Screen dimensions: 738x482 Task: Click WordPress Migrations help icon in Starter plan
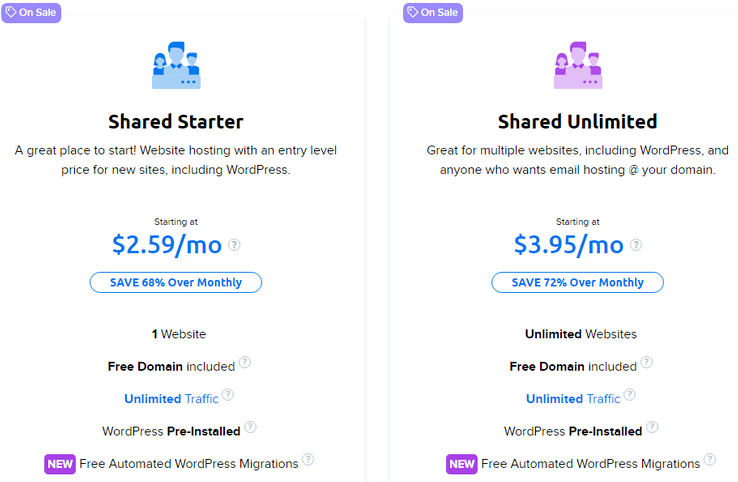pyautogui.click(x=308, y=460)
